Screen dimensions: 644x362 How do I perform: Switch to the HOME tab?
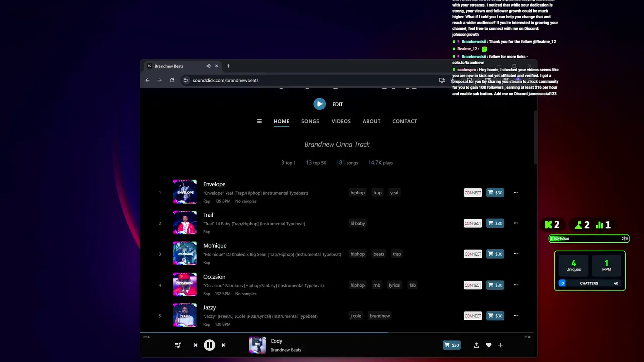click(281, 121)
